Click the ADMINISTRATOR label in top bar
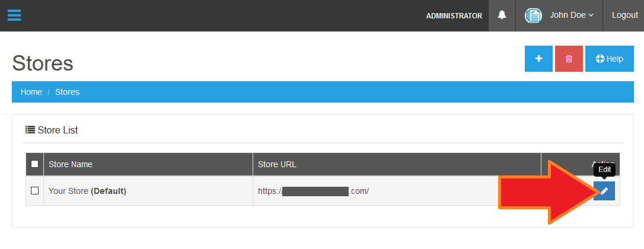Image resolution: width=644 pixels, height=249 pixels. click(454, 16)
